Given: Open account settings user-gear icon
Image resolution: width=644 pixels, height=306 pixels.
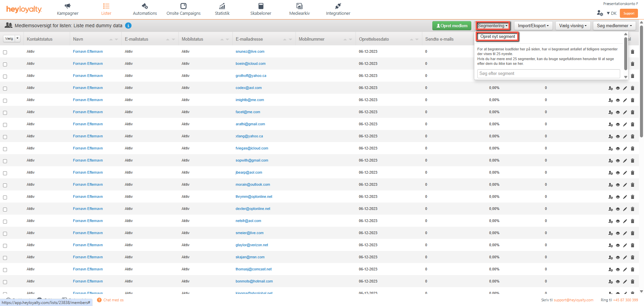Looking at the screenshot, I should (600, 13).
